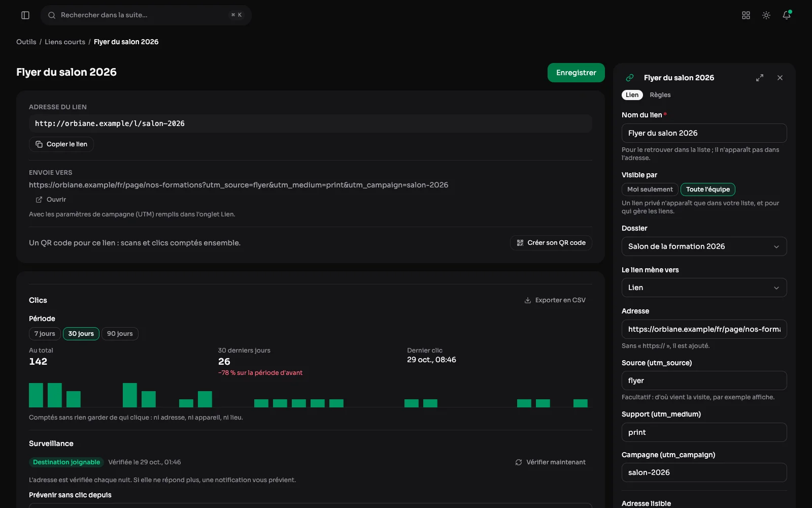Viewport: 812px width, 508px height.
Task: Select the 90 jours period
Action: (120, 334)
